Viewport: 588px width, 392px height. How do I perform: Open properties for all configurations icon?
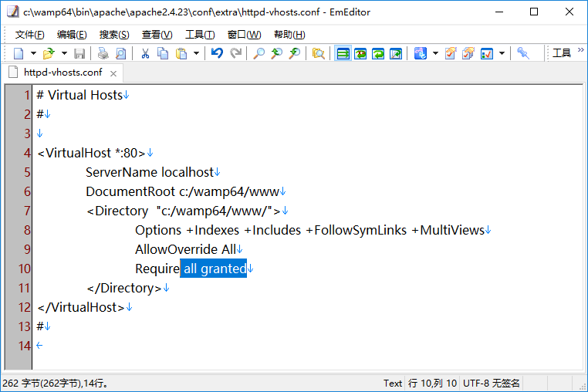[x=468, y=54]
